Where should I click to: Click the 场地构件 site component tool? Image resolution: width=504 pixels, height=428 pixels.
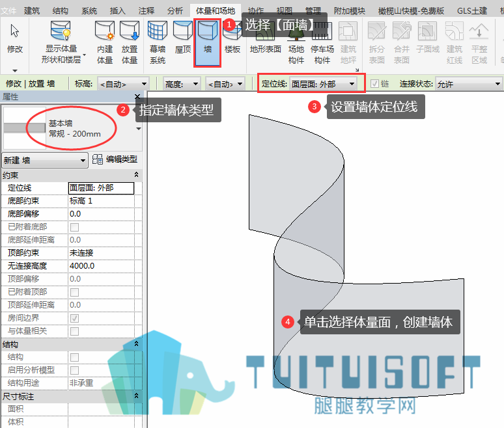(x=296, y=43)
